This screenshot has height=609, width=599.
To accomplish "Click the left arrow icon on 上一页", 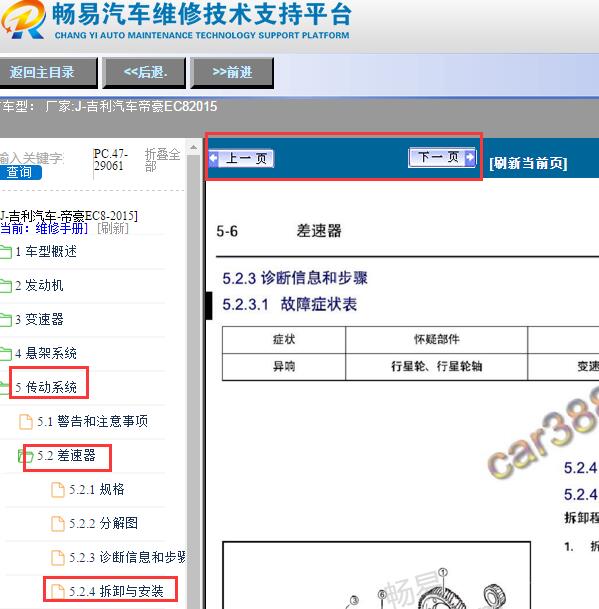I will pyautogui.click(x=214, y=158).
